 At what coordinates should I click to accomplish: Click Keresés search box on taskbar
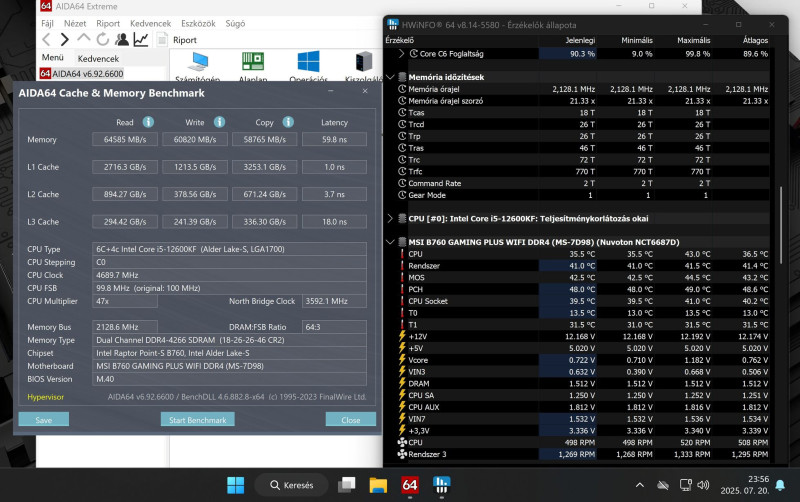click(291, 485)
